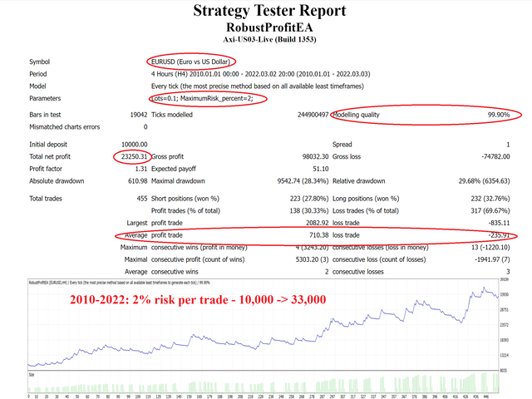Click bars in test value 19042
This screenshot has width=532, height=399.
(x=139, y=115)
